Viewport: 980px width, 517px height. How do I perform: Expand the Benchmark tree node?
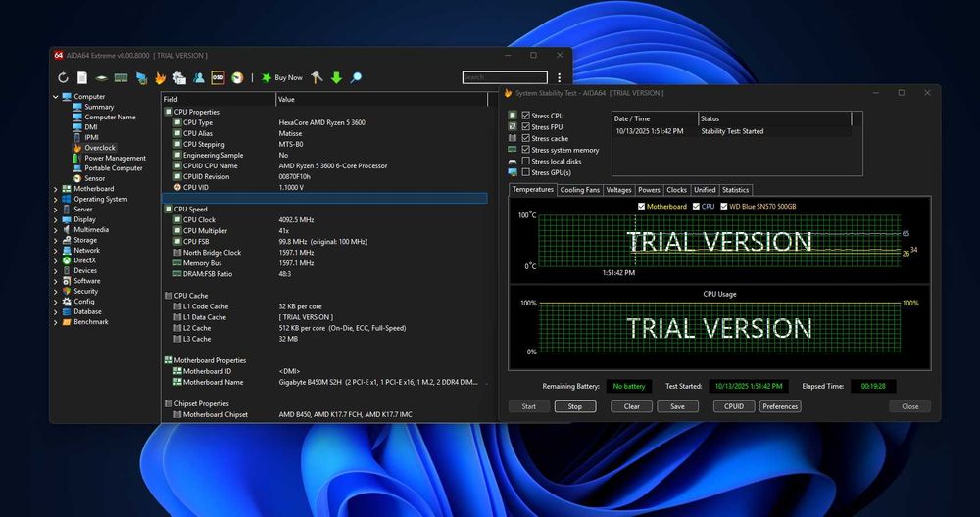55,322
